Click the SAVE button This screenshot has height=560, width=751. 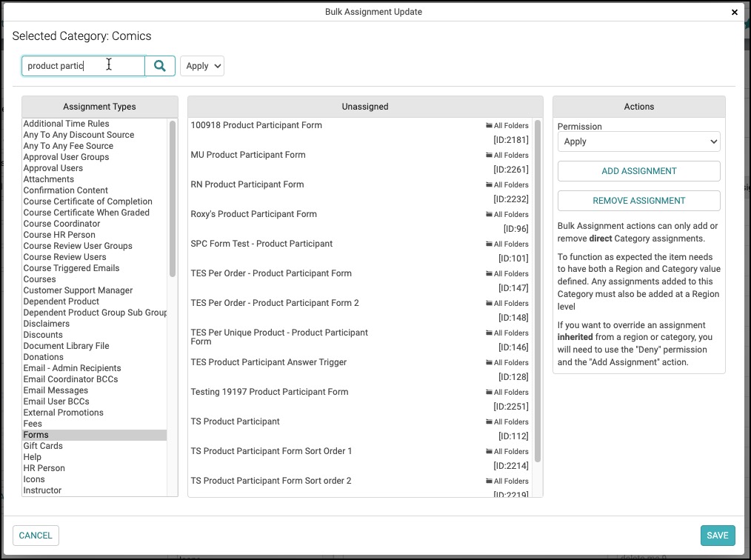[718, 536]
